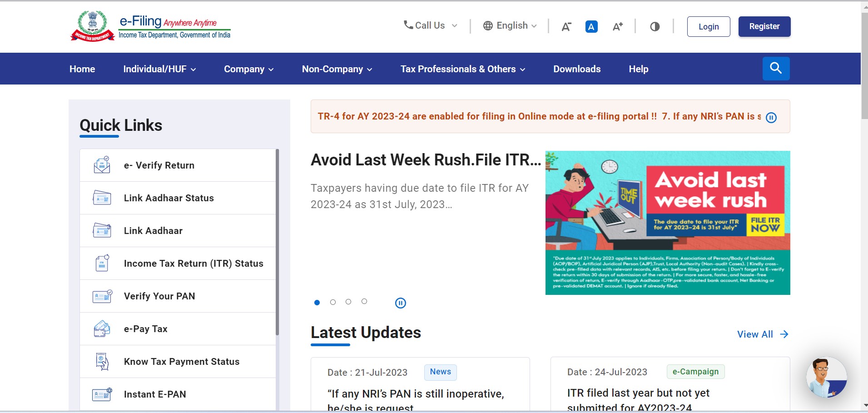Screen dimensions: 868x413
Task: Click the Instant E-PAN card icon
Action: (102, 394)
